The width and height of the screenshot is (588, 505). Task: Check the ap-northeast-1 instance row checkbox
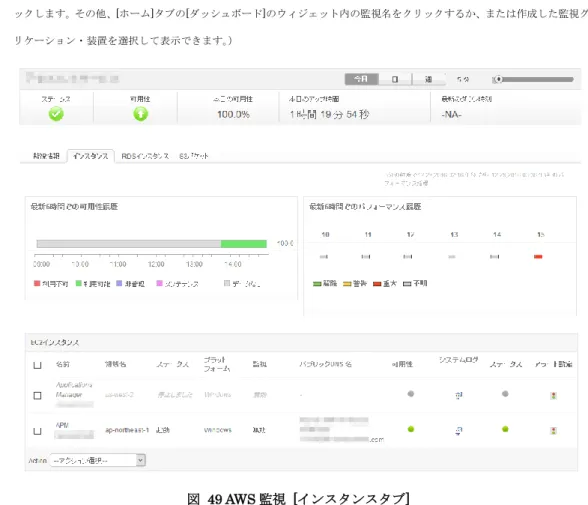point(38,431)
